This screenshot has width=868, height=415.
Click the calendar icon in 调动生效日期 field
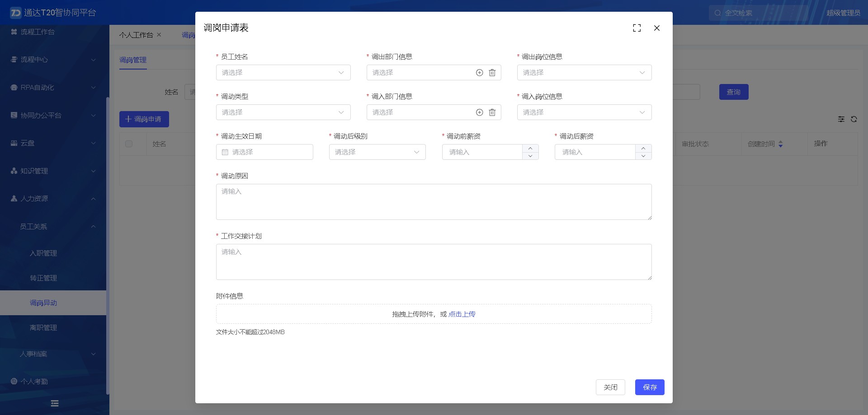coord(225,152)
